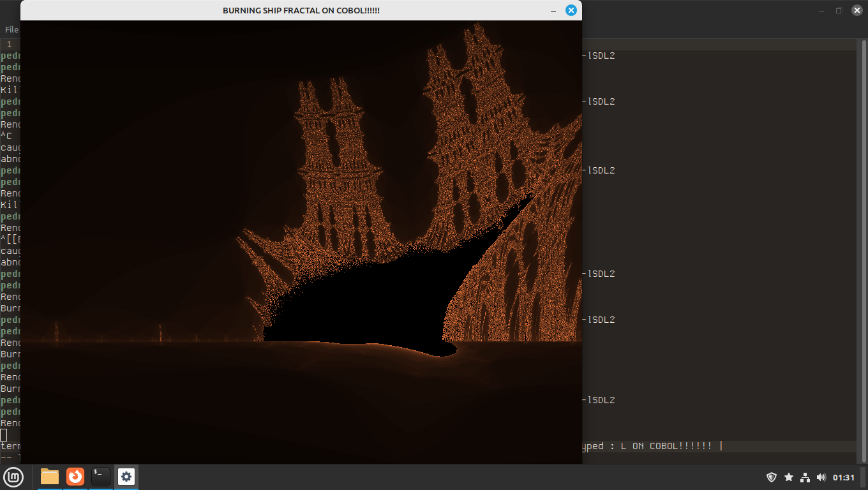Switch to the Terminal taskbar icon
Viewport: 868px width, 490px height.
coord(101,477)
